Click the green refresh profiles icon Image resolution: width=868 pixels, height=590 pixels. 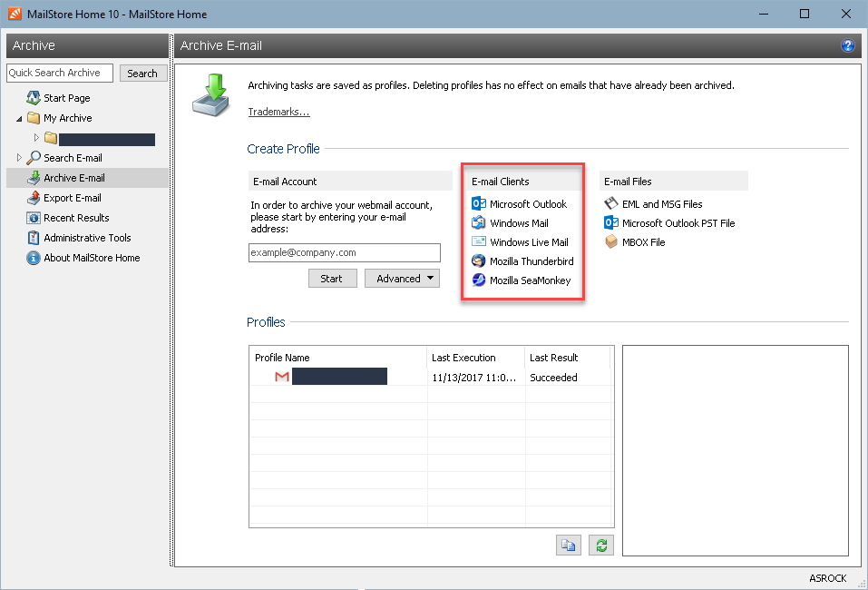(601, 546)
